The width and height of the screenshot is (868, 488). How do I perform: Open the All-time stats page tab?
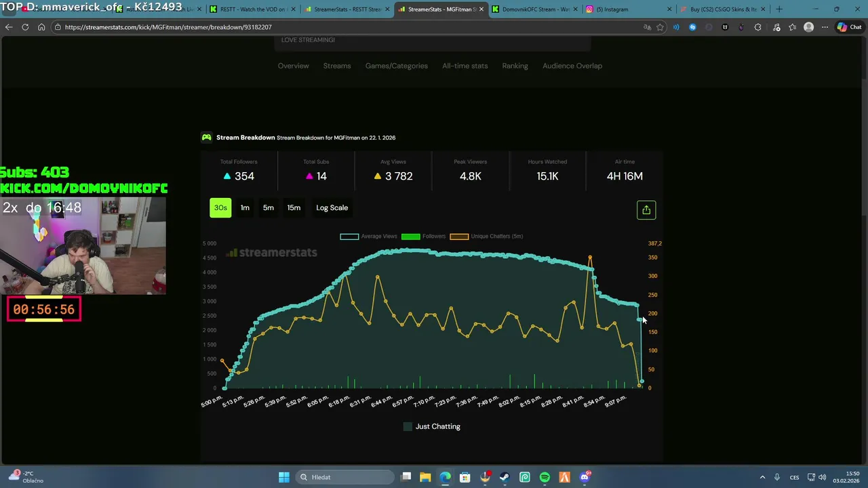coord(465,66)
